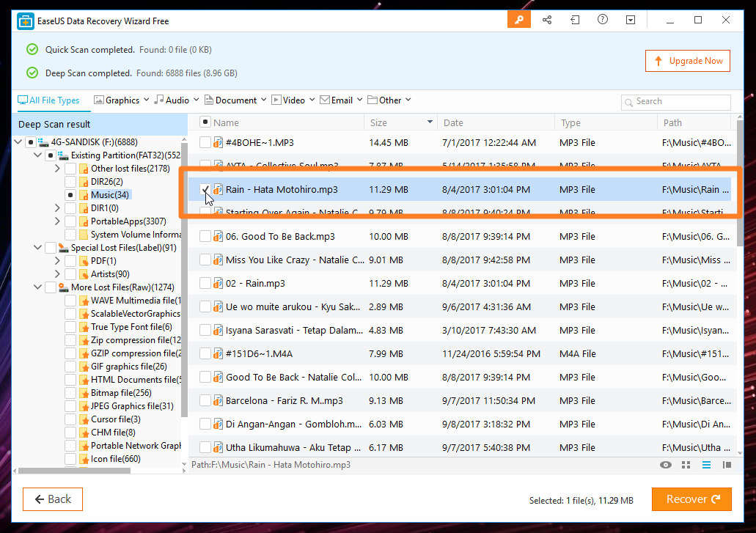Click the Recover button
The image size is (756, 533).
(691, 499)
